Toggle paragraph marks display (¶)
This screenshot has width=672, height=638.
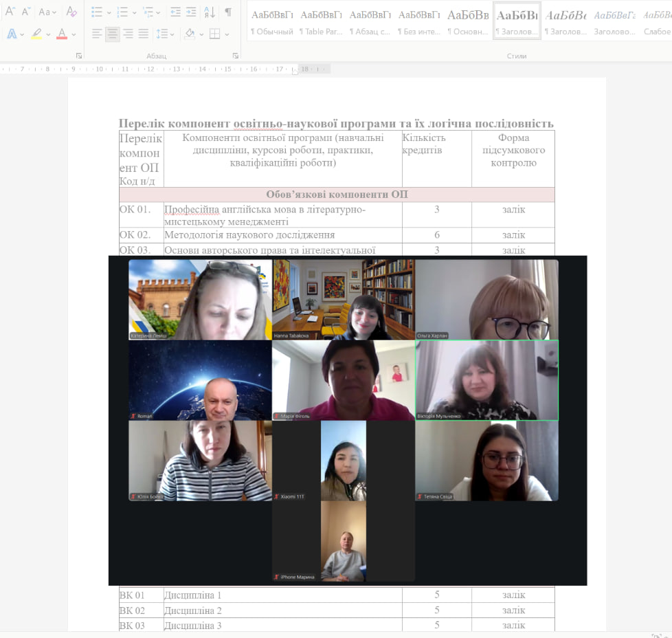tap(228, 12)
